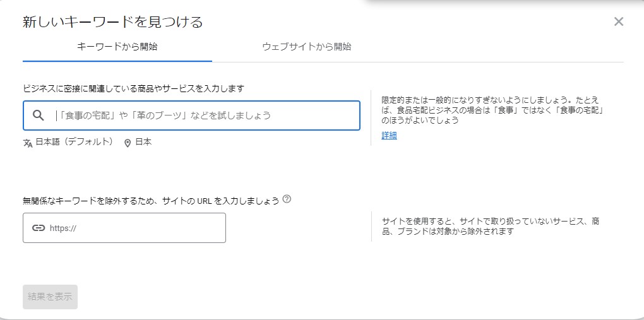Viewport: 644px width, 320px height.
Task: Edit the 日本 location targeting
Action: pyautogui.click(x=143, y=142)
